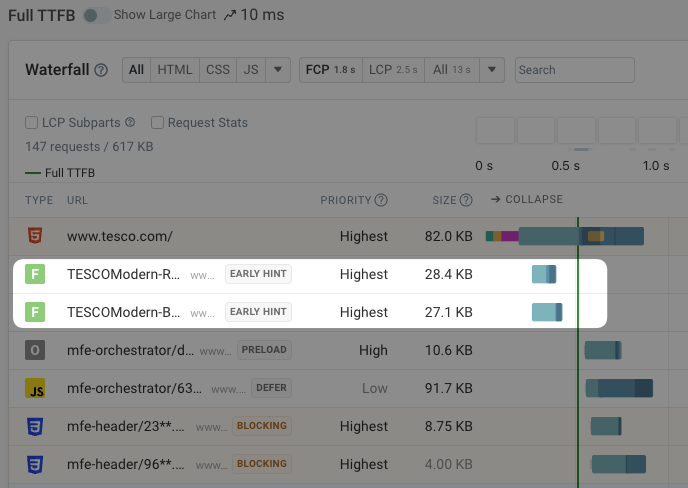The image size is (688, 488).
Task: Click the Search input field
Action: [x=574, y=70]
